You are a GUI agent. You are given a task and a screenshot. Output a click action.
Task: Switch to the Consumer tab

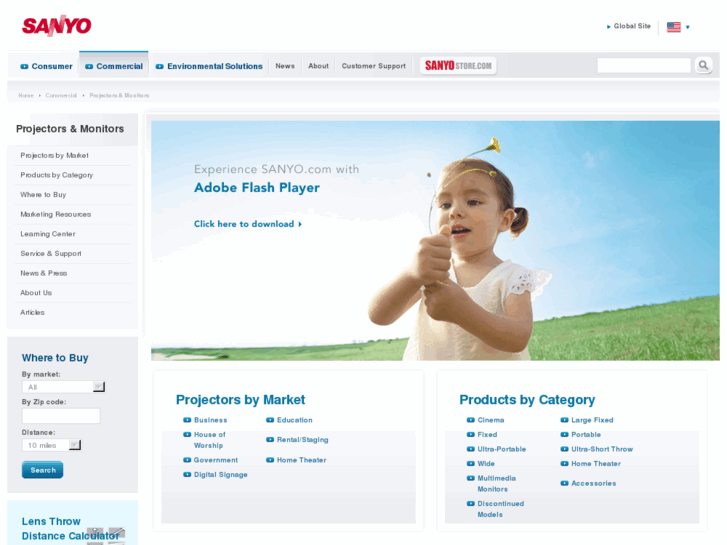click(x=46, y=66)
